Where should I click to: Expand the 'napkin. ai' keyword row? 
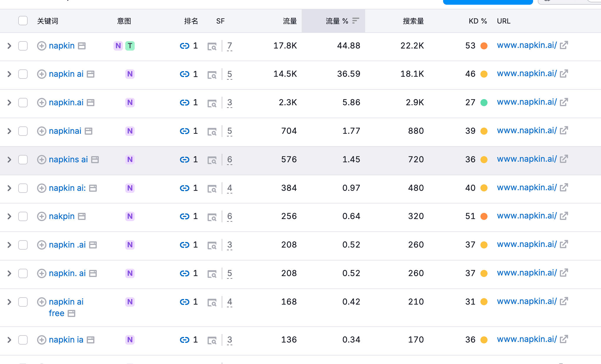(9, 273)
